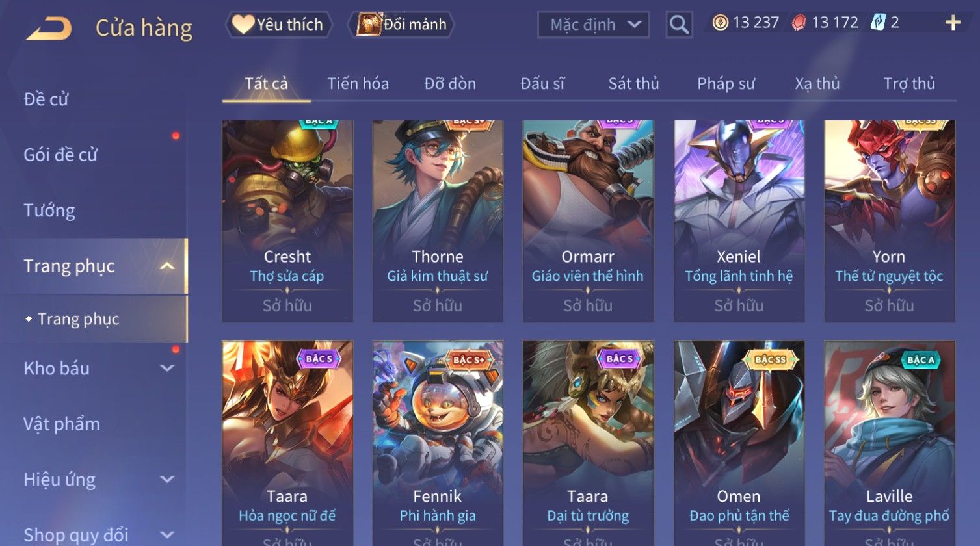
Task: Open Yêu thích favorites heart button
Action: click(x=279, y=25)
